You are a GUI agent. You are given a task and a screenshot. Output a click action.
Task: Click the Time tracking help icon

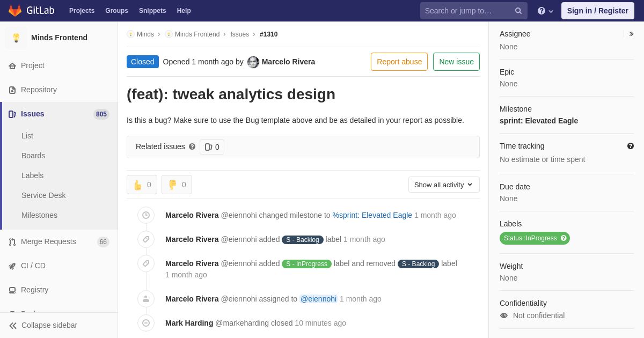[x=631, y=146]
